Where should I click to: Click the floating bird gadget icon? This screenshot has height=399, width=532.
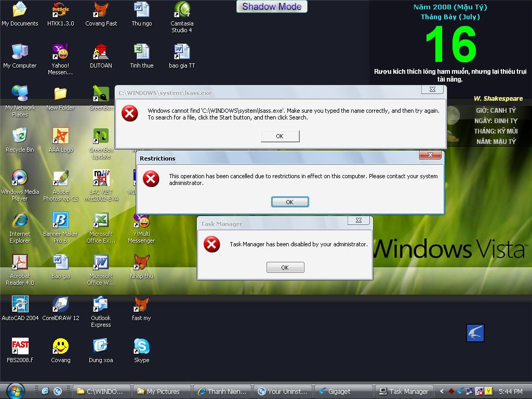coord(475,333)
